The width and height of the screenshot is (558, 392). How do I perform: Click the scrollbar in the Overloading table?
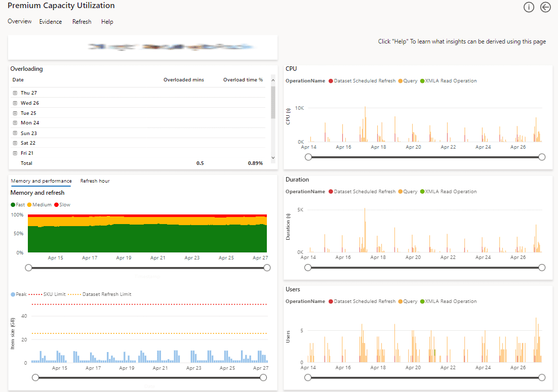[x=272, y=101]
